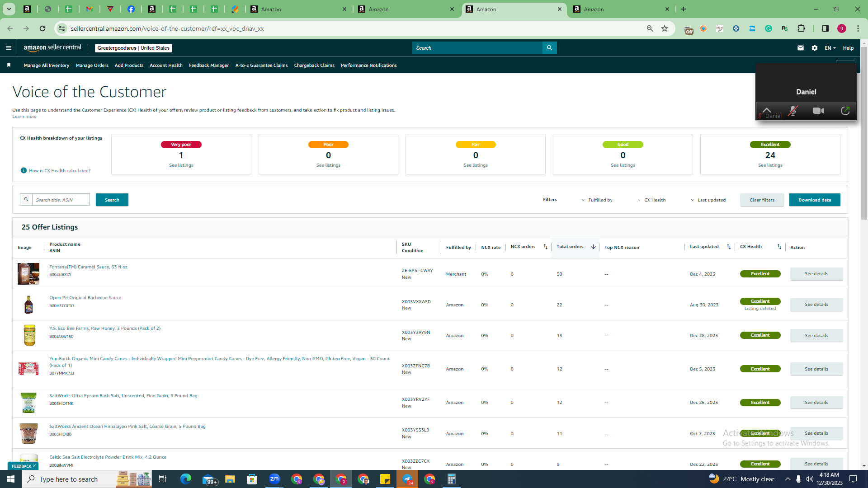View site information icon in address bar

point(62,28)
